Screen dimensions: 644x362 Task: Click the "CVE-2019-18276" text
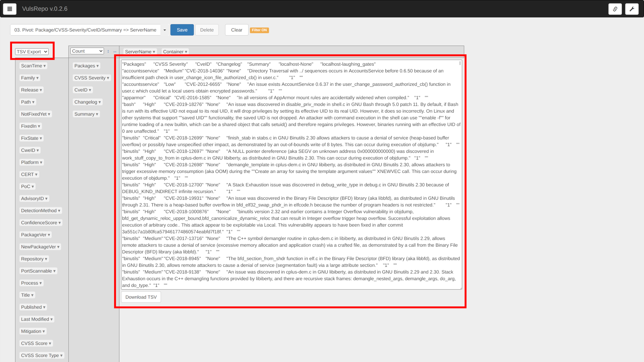coord(183,105)
